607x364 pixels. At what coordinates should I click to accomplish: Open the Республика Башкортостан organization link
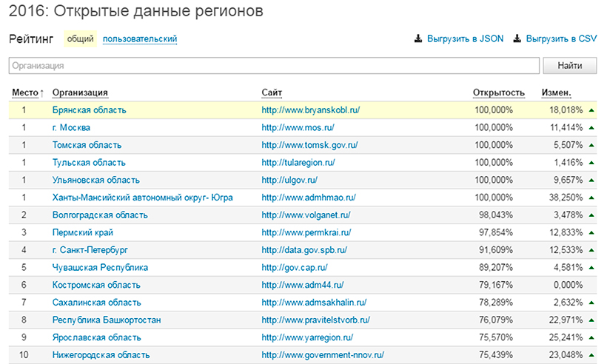click(x=107, y=320)
